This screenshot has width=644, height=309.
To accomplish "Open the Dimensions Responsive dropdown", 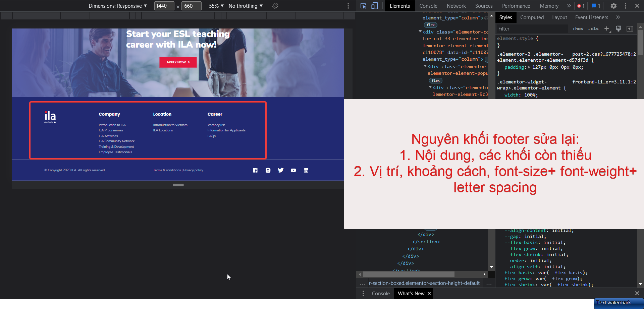I will 118,6.
